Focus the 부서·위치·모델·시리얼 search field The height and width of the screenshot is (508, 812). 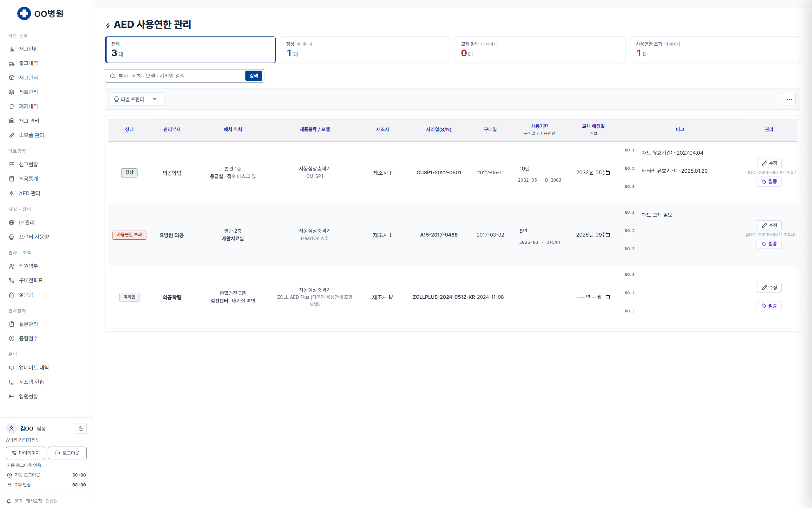(180, 76)
